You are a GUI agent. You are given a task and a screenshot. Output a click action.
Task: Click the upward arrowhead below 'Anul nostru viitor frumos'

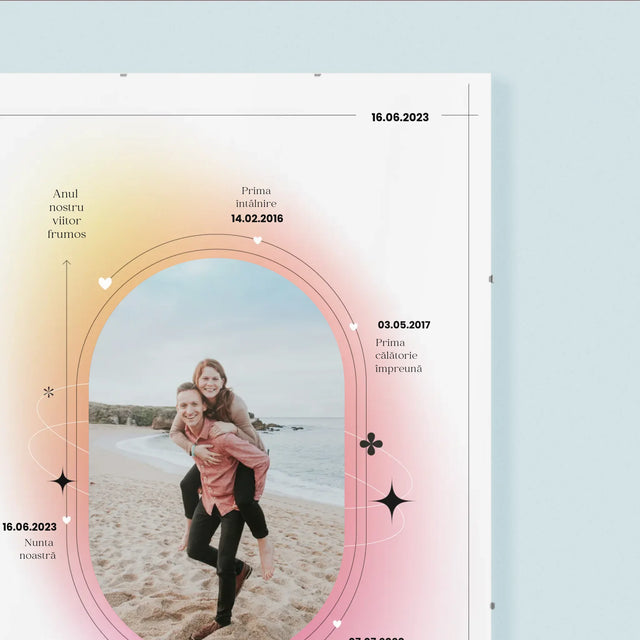click(66, 264)
